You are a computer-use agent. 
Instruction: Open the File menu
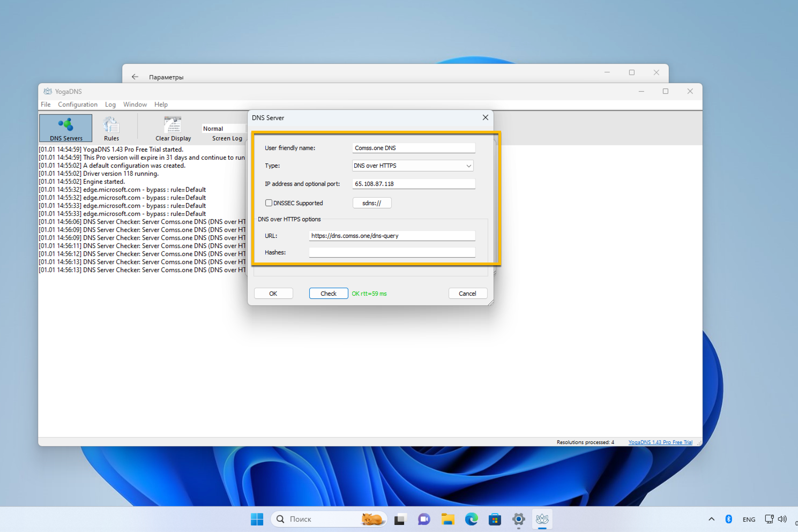pyautogui.click(x=46, y=104)
